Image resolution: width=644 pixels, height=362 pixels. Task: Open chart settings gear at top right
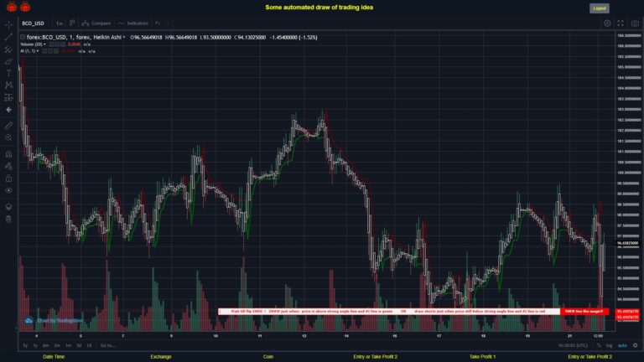pos(607,23)
